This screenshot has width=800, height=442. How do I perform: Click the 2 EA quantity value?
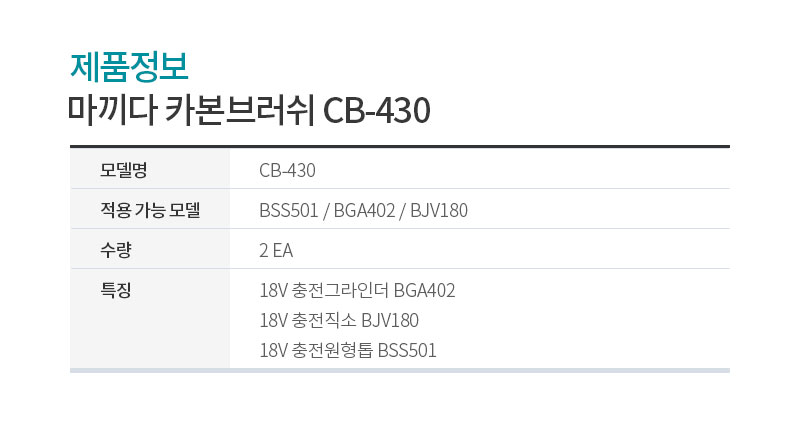(x=276, y=250)
